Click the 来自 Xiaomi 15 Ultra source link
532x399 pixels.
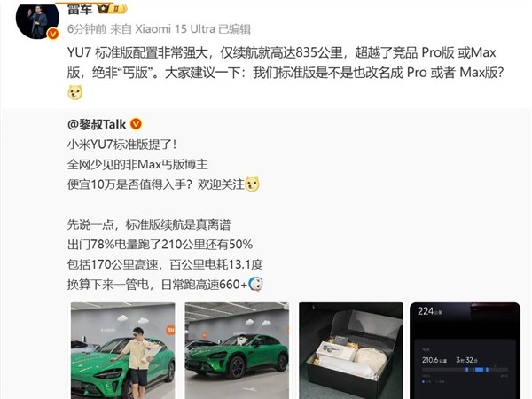(x=162, y=29)
